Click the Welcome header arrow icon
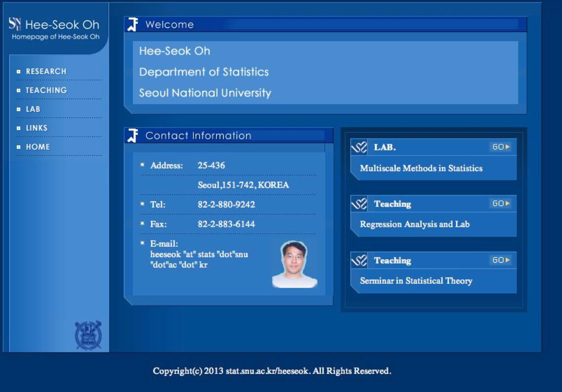 133,24
